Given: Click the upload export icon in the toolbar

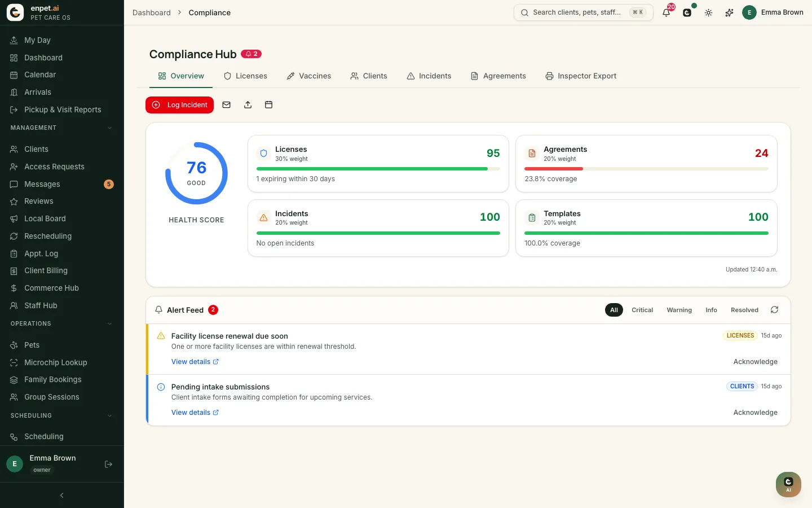Looking at the screenshot, I should pos(248,105).
